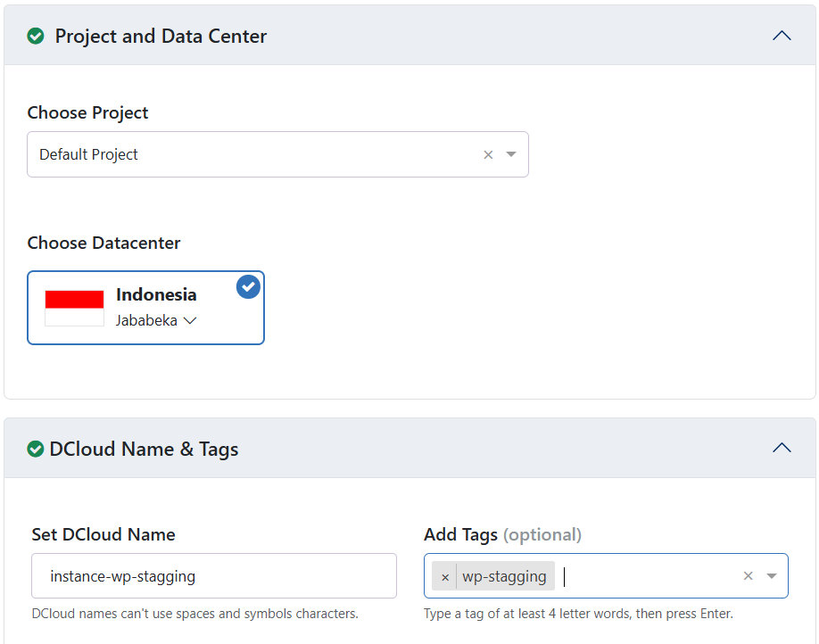
Task: Clear all tags in the Add Tags field
Action: 749,576
